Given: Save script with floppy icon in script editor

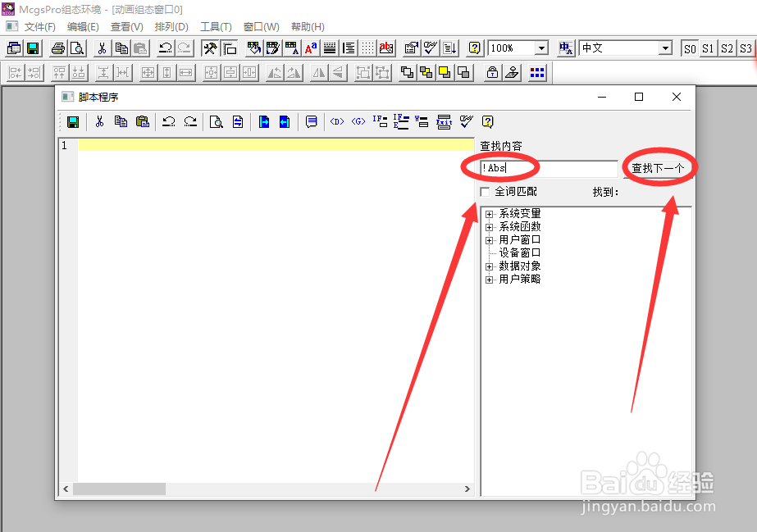Looking at the screenshot, I should point(73,122).
